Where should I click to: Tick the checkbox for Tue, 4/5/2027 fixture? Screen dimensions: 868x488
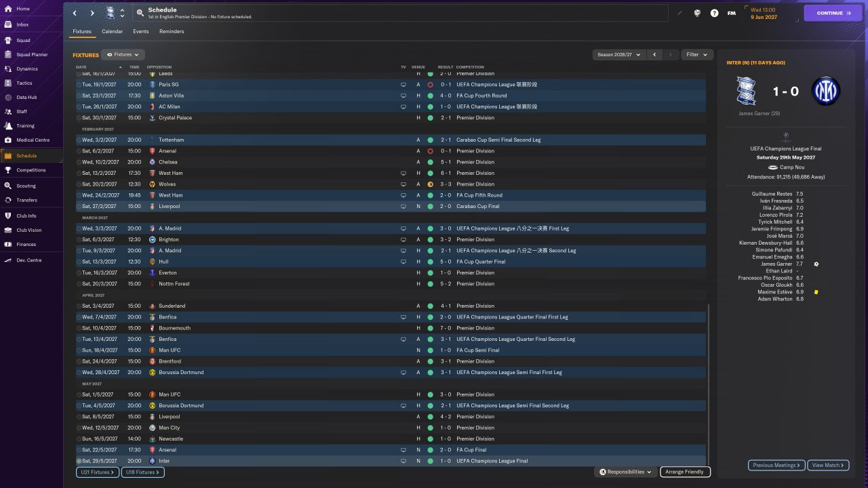(79, 405)
